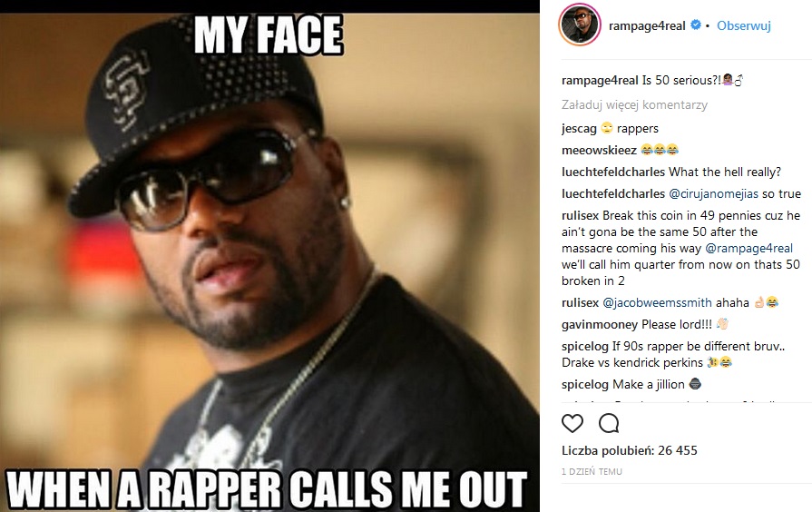
Task: Open luechtefeldcharles profile from first comment
Action: (613, 172)
